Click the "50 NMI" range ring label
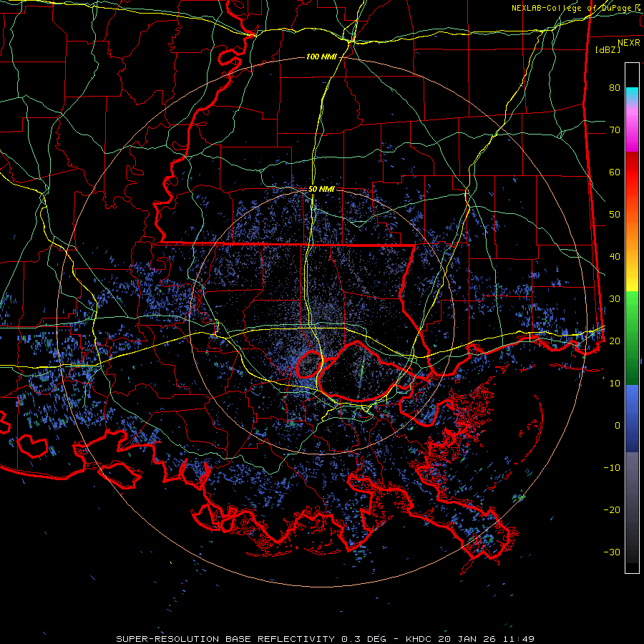 (x=321, y=190)
